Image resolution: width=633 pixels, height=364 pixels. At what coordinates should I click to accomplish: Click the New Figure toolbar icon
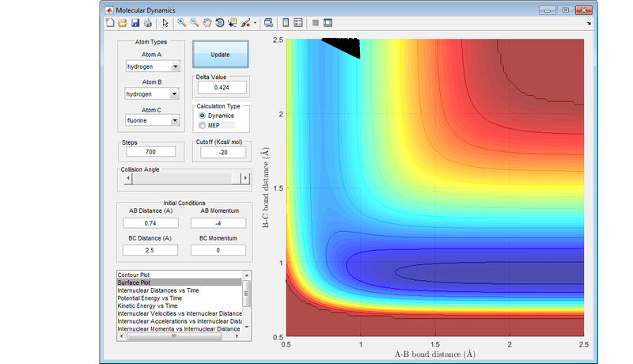tap(111, 23)
